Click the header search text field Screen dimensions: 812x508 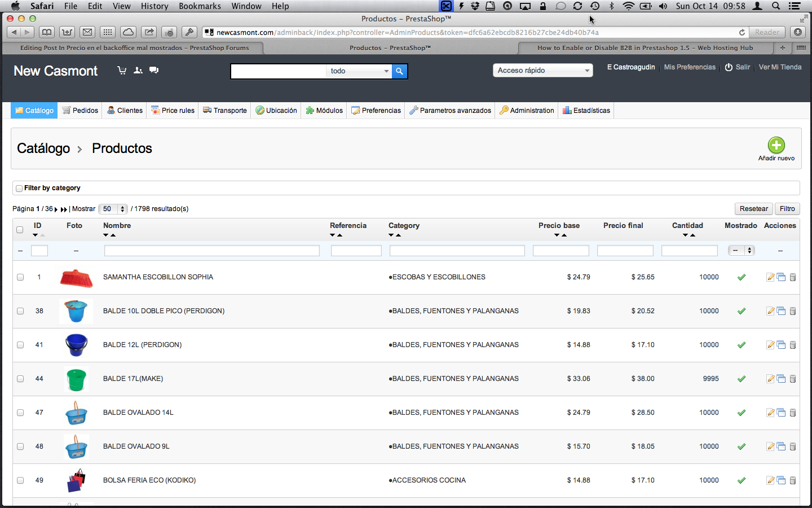[278, 71]
